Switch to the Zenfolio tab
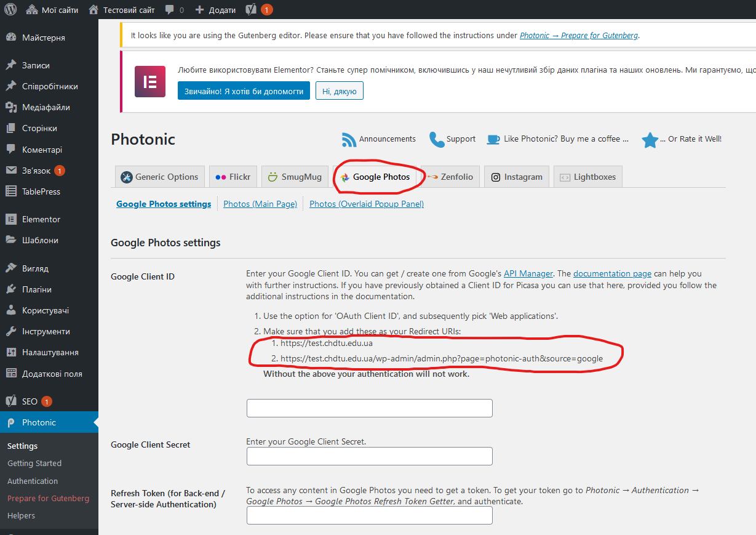The width and height of the screenshot is (756, 535). click(x=451, y=177)
